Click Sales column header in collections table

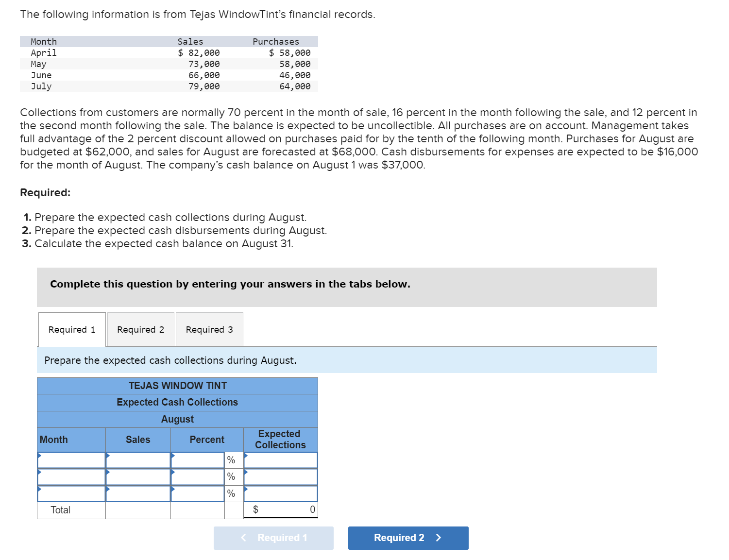pyautogui.click(x=138, y=440)
